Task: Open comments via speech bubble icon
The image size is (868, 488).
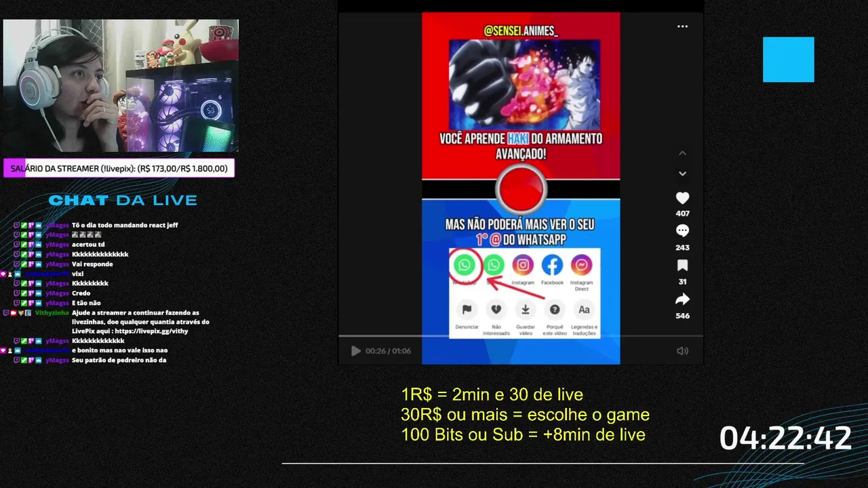Action: click(x=682, y=231)
